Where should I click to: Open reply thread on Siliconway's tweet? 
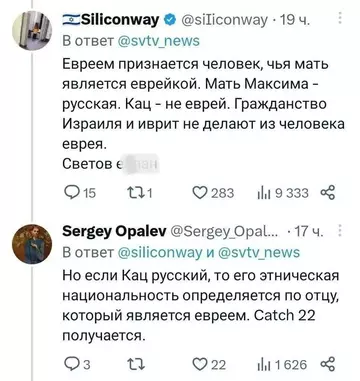click(x=79, y=193)
